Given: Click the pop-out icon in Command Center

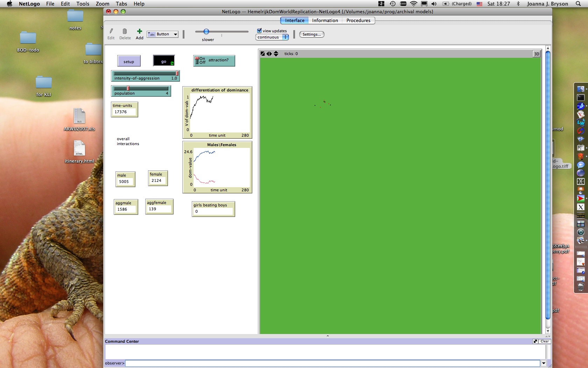Looking at the screenshot, I should coord(535,341).
